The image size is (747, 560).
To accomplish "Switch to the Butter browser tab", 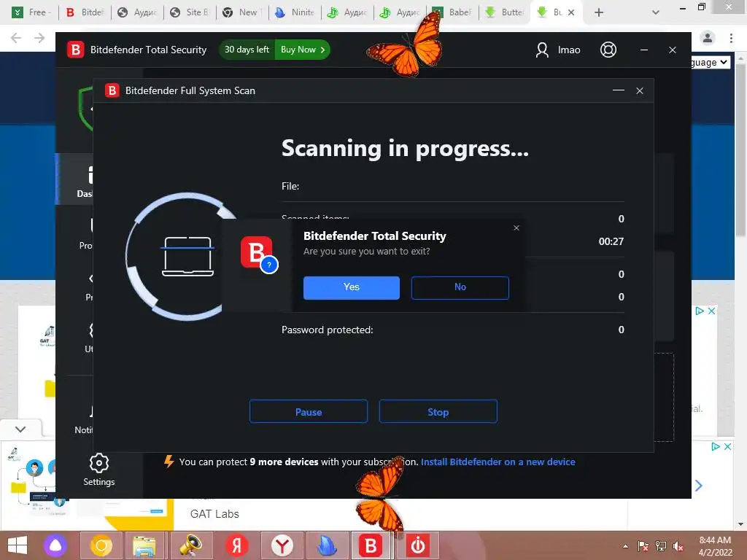I will [x=505, y=12].
